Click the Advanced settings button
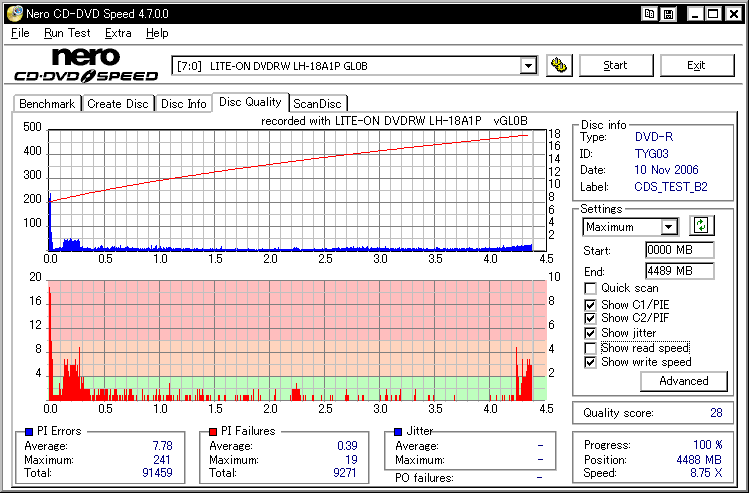The height and width of the screenshot is (493, 749). click(684, 381)
